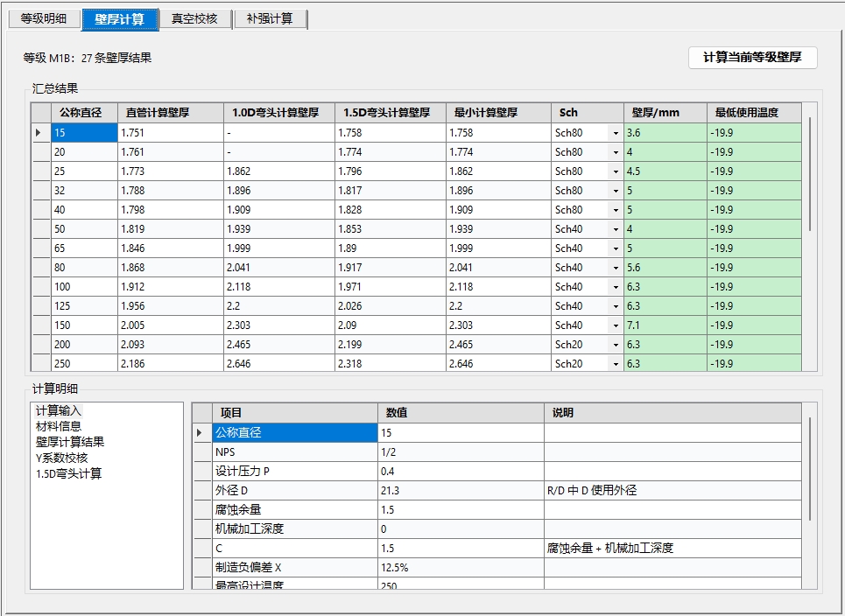The height and width of the screenshot is (616, 845).
Task: Click the value 12.5% in detail table
Action: click(x=461, y=568)
